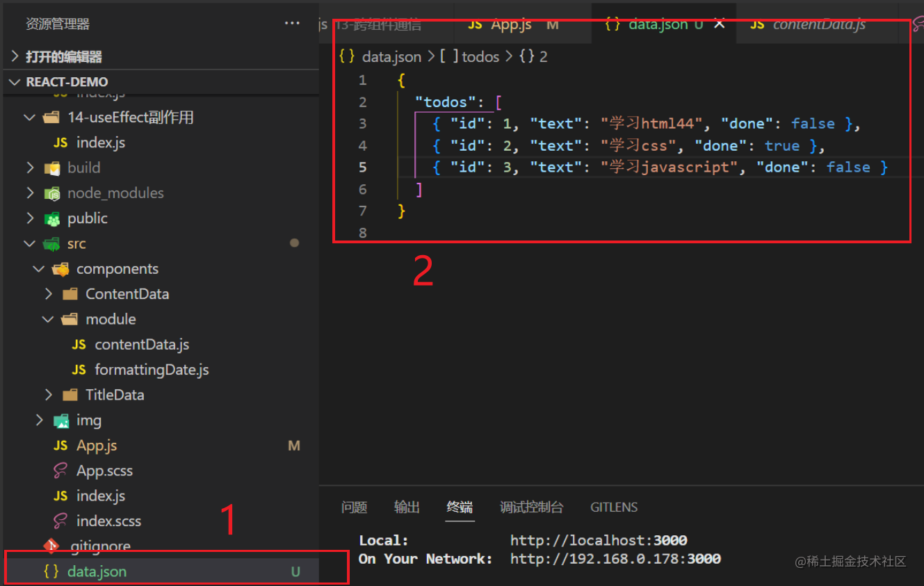Expand the img folder
Viewport: 924px width, 586px height.
tap(39, 420)
